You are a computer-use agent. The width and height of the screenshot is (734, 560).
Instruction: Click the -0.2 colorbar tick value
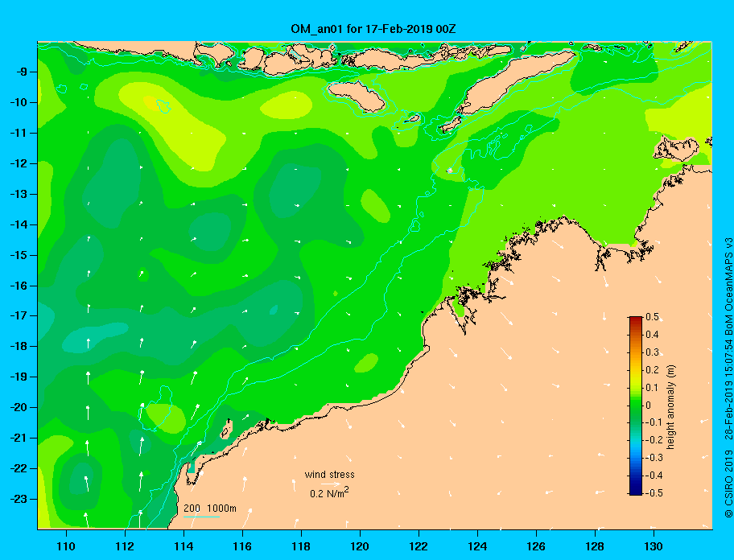[653, 440]
